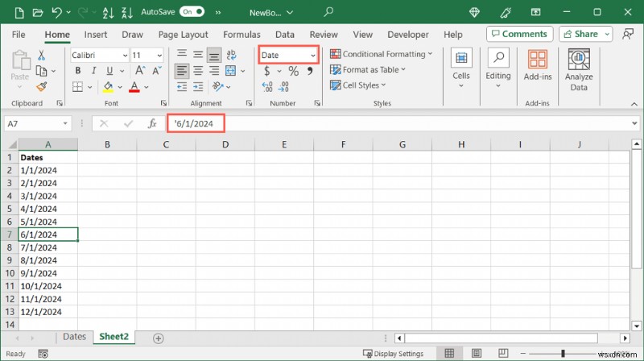Open the Data ribbon tab
644x361 pixels.
[x=285, y=35]
